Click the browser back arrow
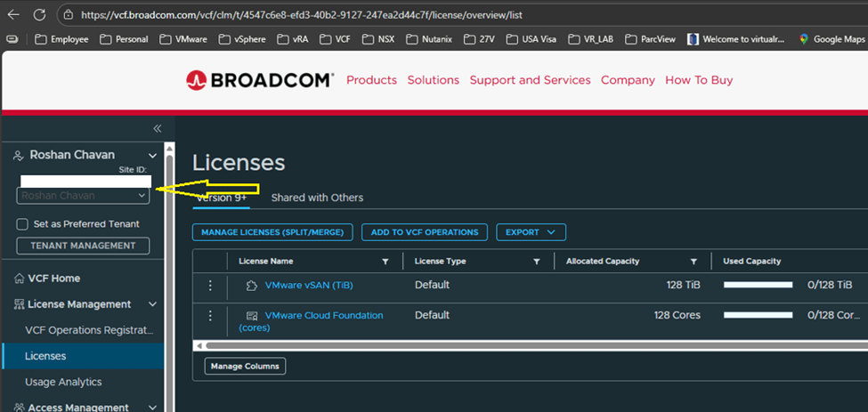 tap(12, 14)
